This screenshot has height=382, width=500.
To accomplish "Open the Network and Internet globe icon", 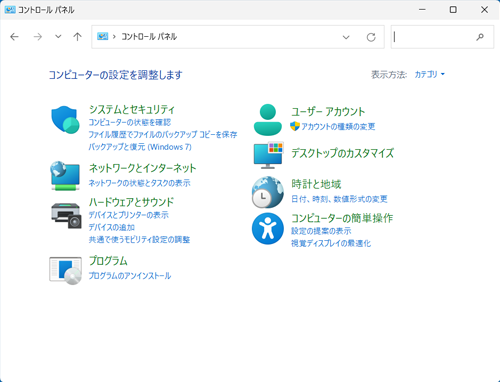I will pos(65,176).
